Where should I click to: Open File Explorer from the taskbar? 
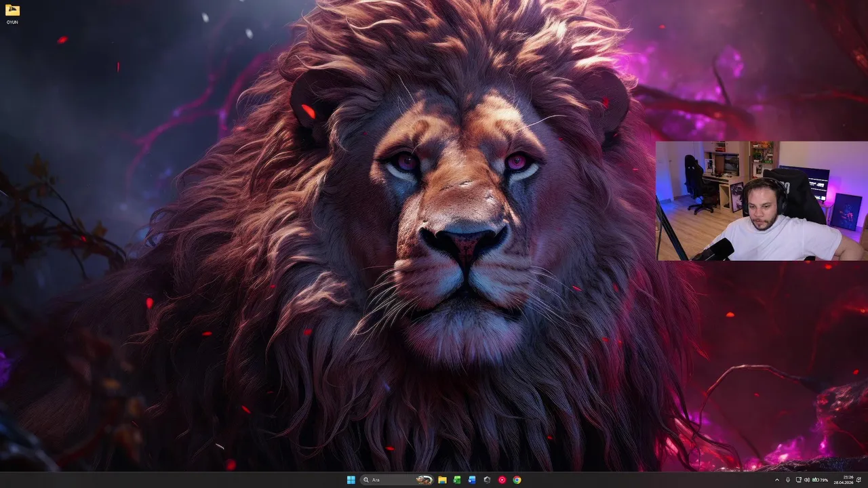[442, 480]
